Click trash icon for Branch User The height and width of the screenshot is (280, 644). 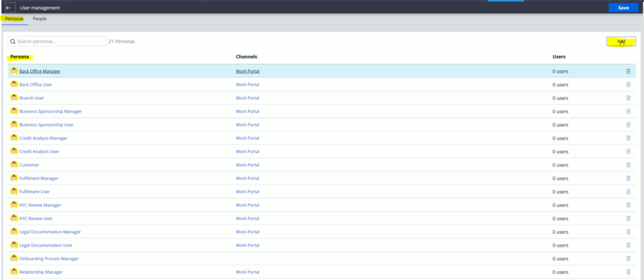628,98
